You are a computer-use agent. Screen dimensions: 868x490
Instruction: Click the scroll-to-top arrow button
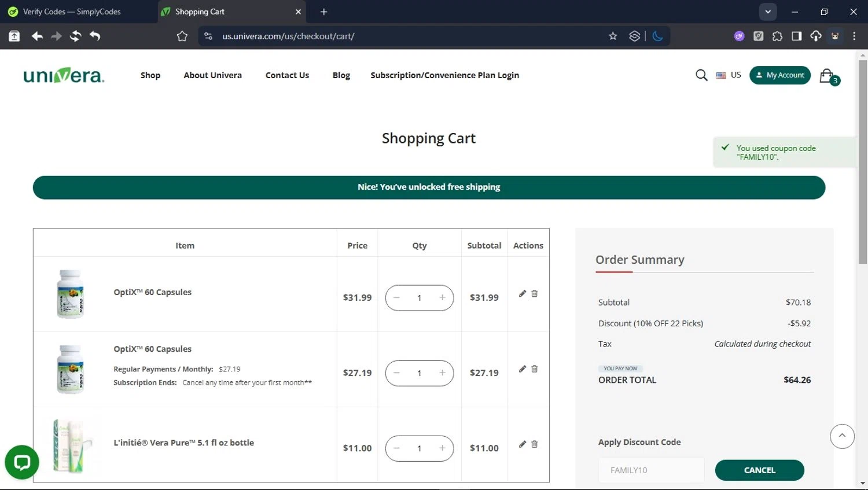842,436
